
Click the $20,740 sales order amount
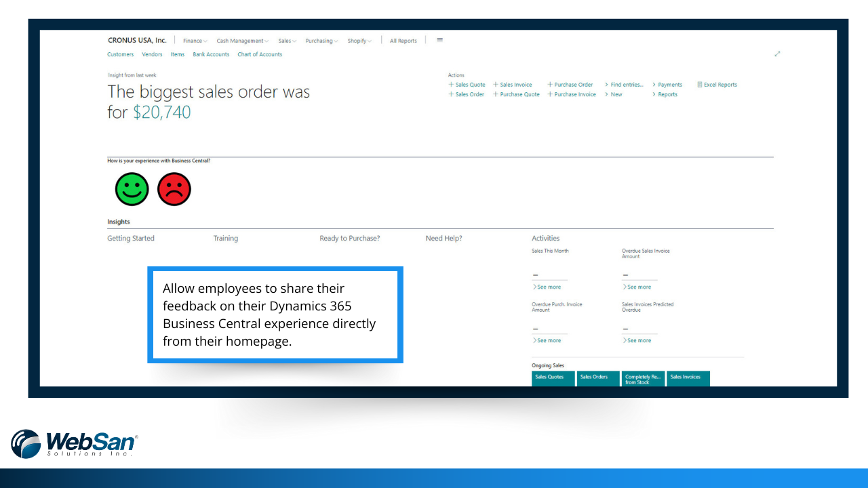tap(162, 113)
